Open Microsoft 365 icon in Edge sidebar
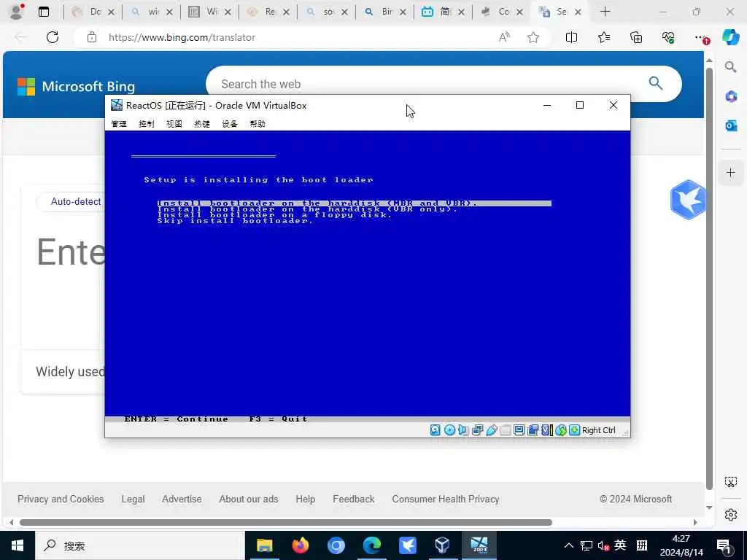The height and width of the screenshot is (560, 747). (x=731, y=96)
